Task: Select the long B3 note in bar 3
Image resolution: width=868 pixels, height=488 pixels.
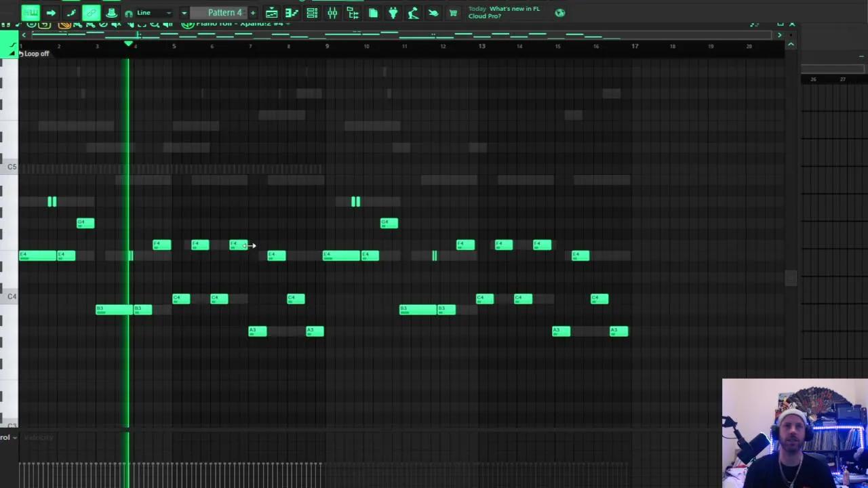Action: click(115, 310)
